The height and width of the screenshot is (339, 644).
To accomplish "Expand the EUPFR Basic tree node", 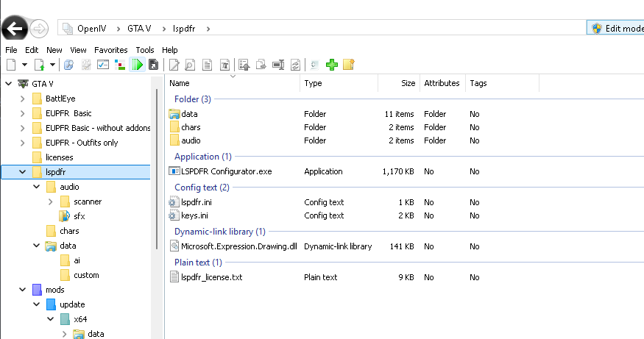I will pos(23,113).
